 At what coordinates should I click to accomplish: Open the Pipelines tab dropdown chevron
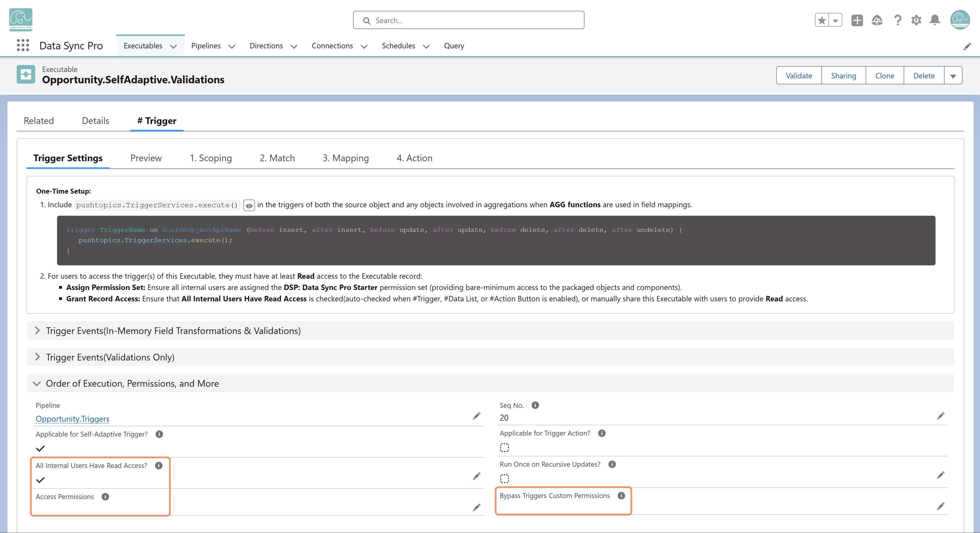232,47
